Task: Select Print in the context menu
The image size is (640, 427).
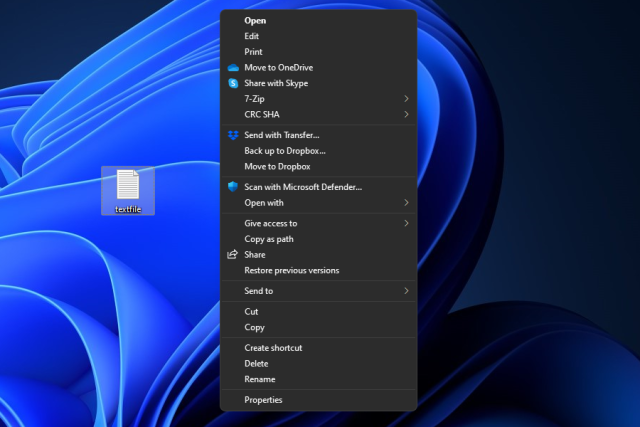Action: [318, 52]
